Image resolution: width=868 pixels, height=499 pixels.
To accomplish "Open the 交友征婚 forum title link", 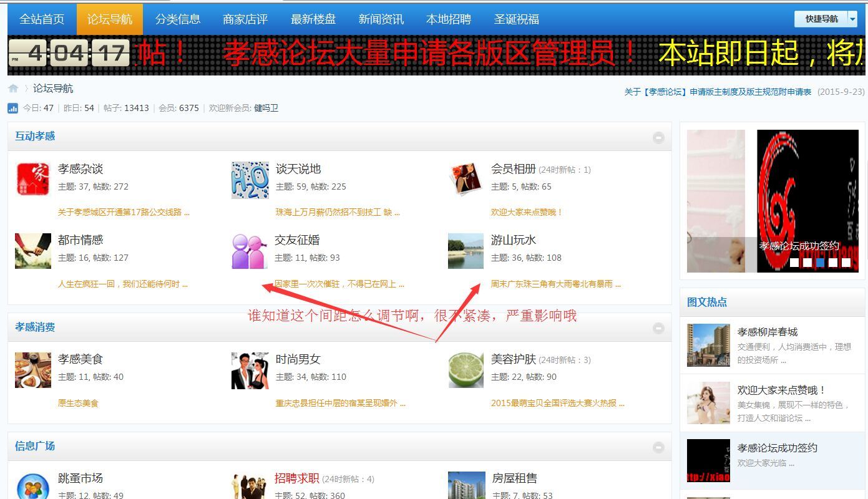I will (297, 240).
